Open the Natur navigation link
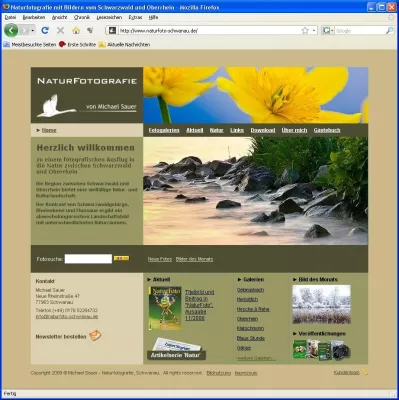The height and width of the screenshot is (400, 399). pyautogui.click(x=216, y=130)
